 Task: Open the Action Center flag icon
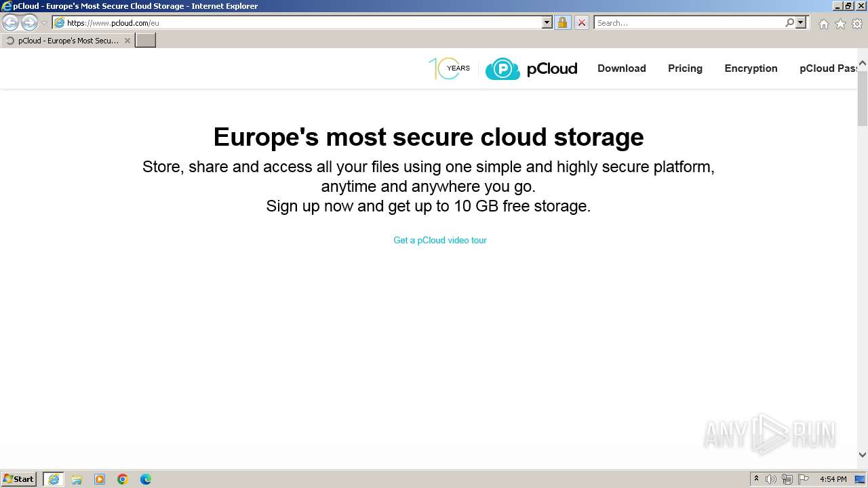pos(804,479)
